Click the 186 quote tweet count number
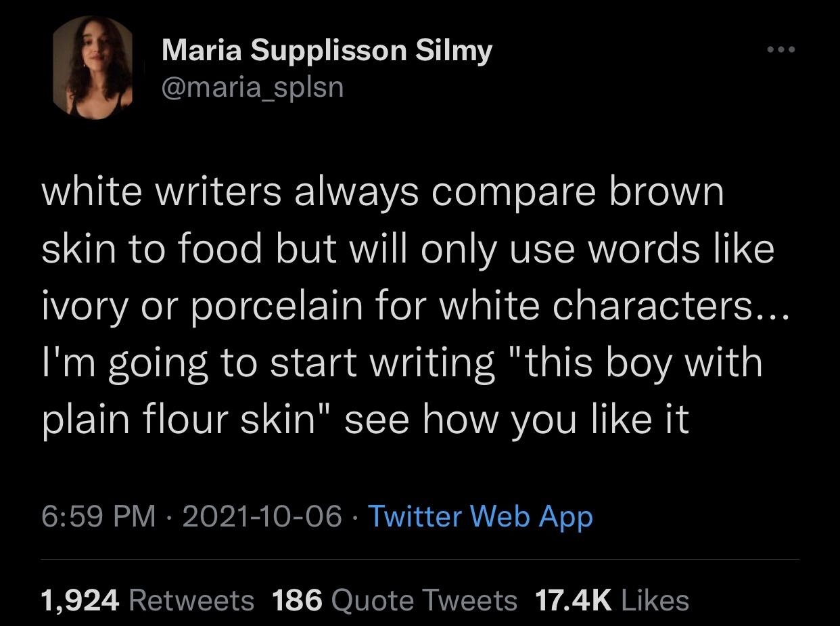Image resolution: width=840 pixels, height=626 pixels. 298,600
